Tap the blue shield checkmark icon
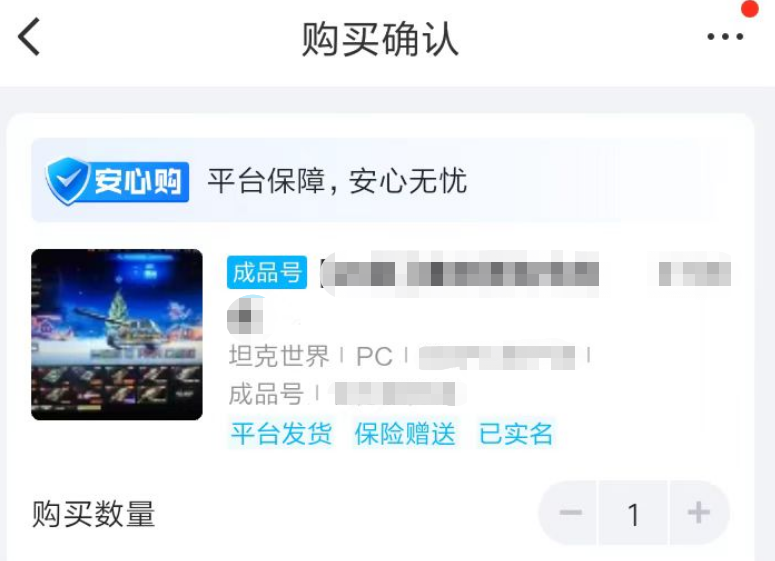Screen dimensions: 775x561 [x=68, y=181]
